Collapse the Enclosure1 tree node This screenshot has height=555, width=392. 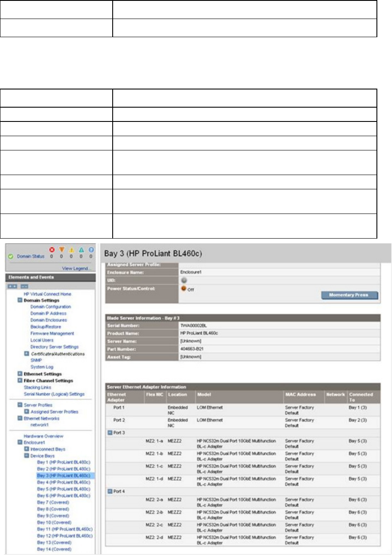click(x=20, y=443)
